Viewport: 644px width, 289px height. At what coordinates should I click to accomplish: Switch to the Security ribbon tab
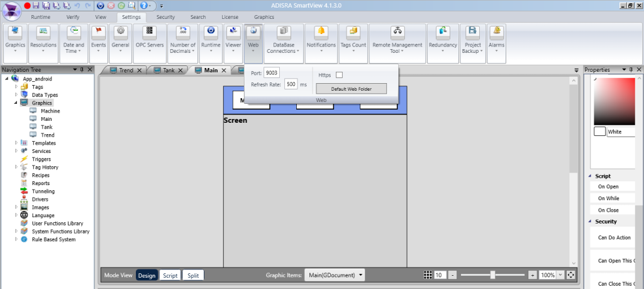(x=165, y=17)
